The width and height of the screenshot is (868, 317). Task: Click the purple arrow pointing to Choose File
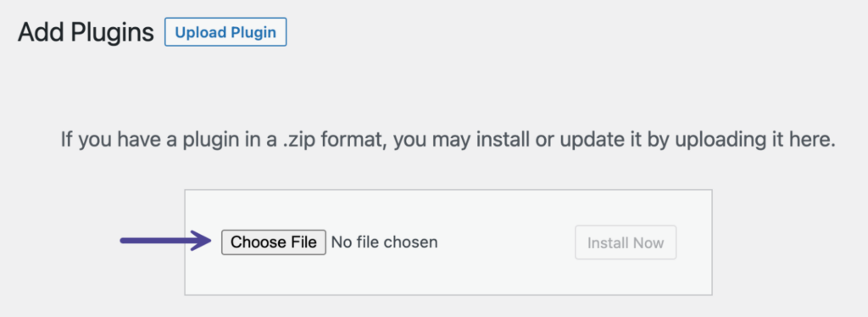pos(165,240)
